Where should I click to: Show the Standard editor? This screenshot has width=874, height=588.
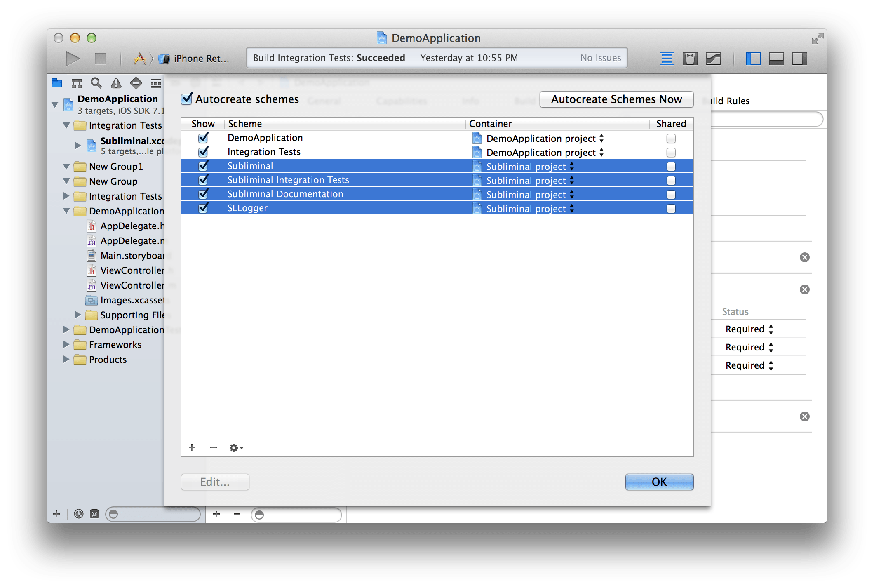click(667, 59)
